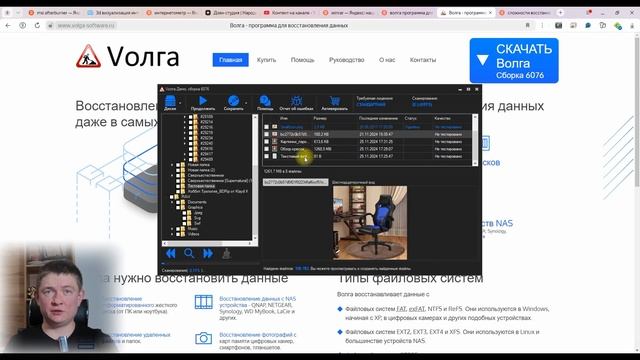Check the Обзор кресла file checkbox
Screen dimensions: 640x360
click(x=267, y=149)
